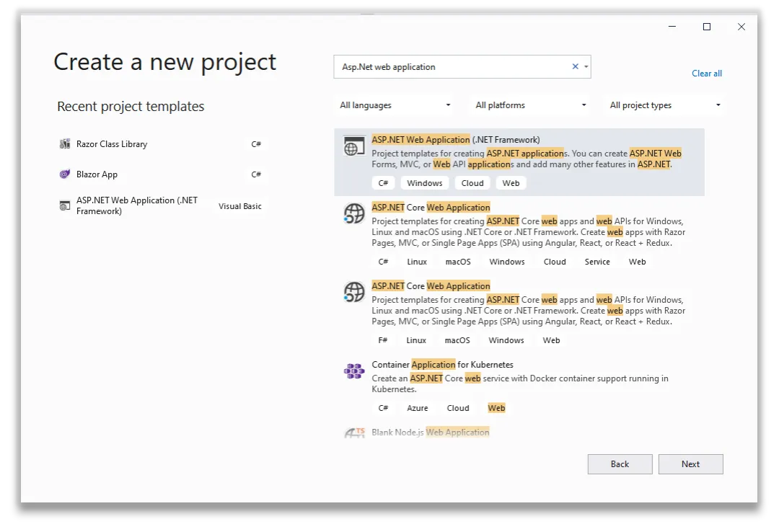Click the Container Application for Kubernetes icon

[354, 371]
